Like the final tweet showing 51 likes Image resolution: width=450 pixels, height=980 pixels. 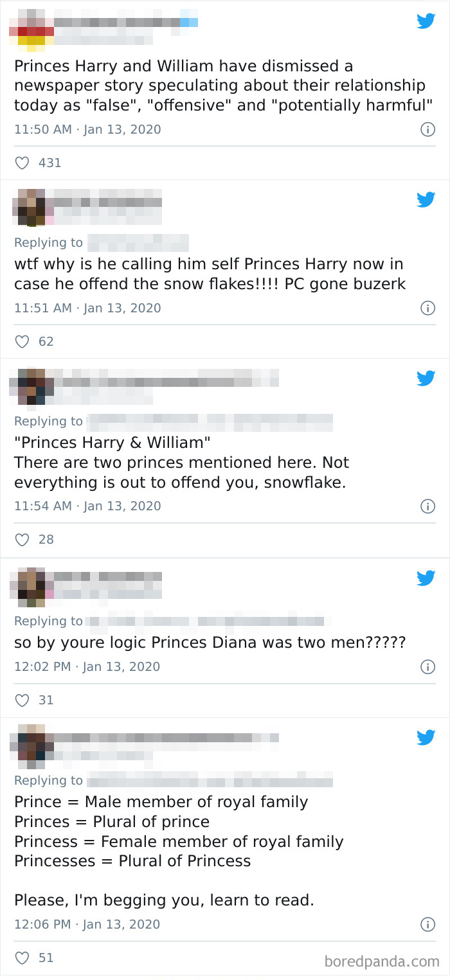point(21,958)
